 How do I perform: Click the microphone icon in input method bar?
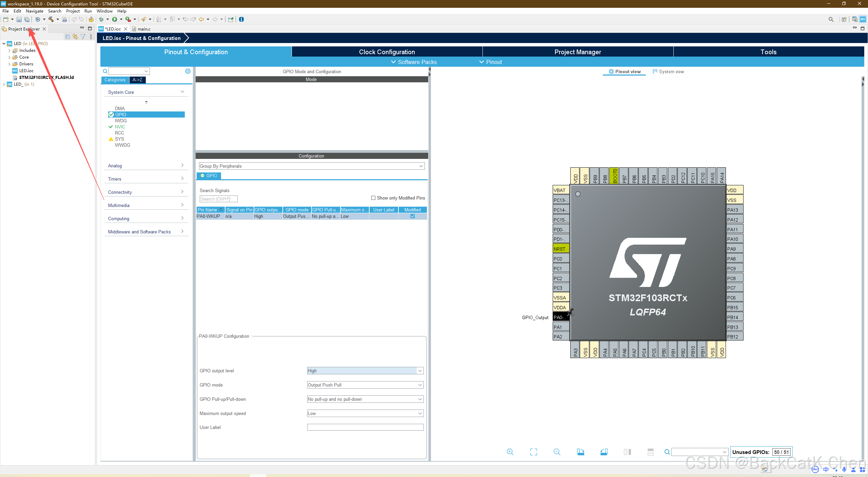(x=844, y=469)
